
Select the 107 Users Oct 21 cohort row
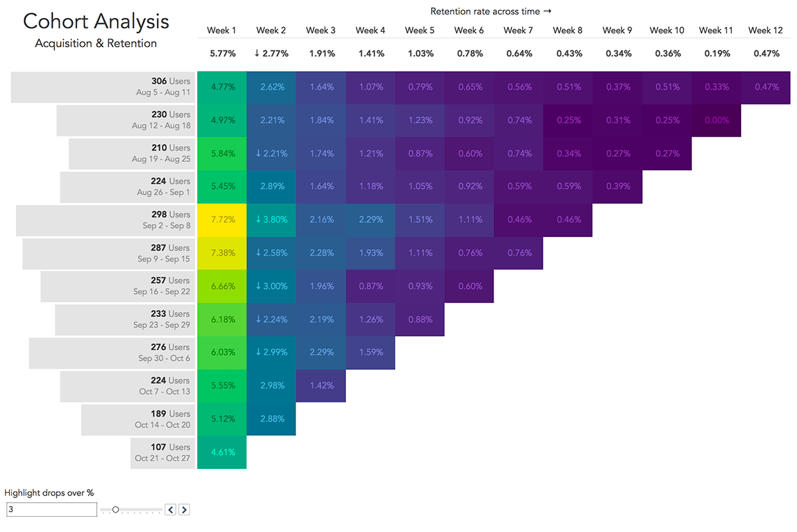click(163, 452)
